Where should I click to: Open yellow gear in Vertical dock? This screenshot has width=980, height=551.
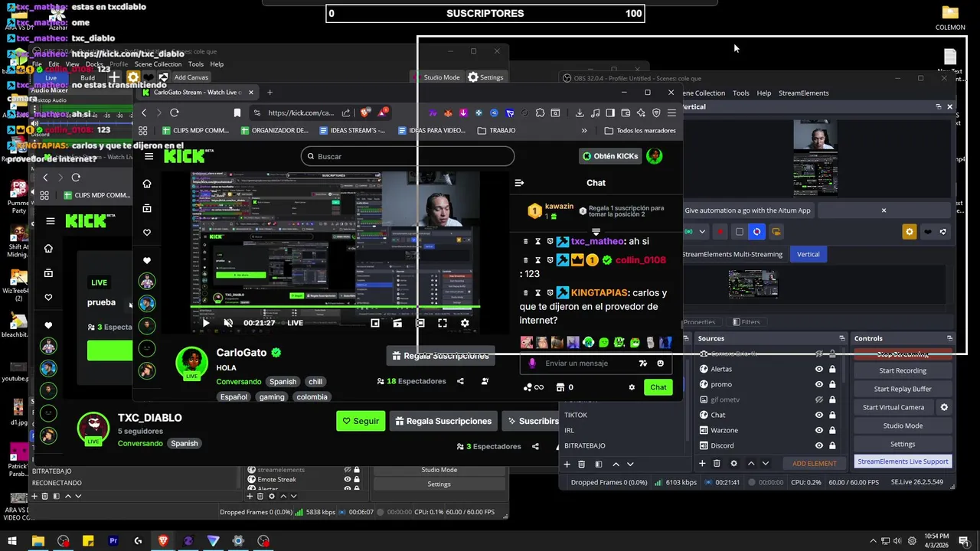click(909, 232)
